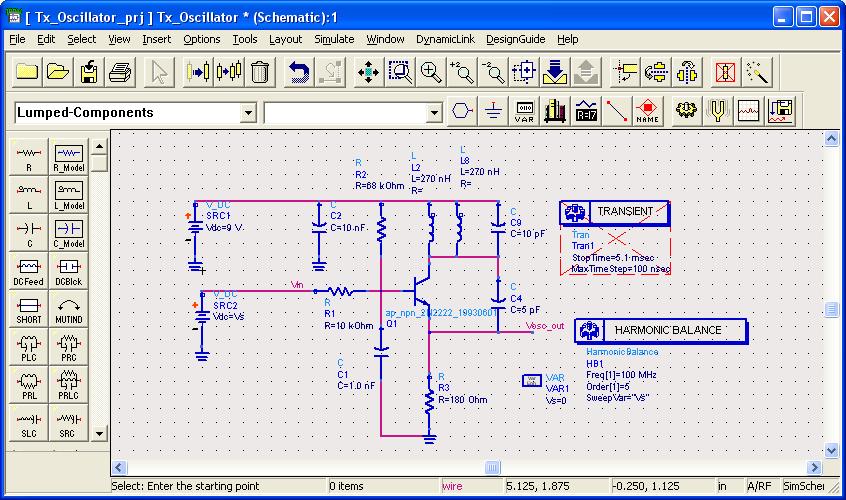This screenshot has width=846, height=500.
Task: Insert a ground symbol from toolbar
Action: (x=493, y=111)
